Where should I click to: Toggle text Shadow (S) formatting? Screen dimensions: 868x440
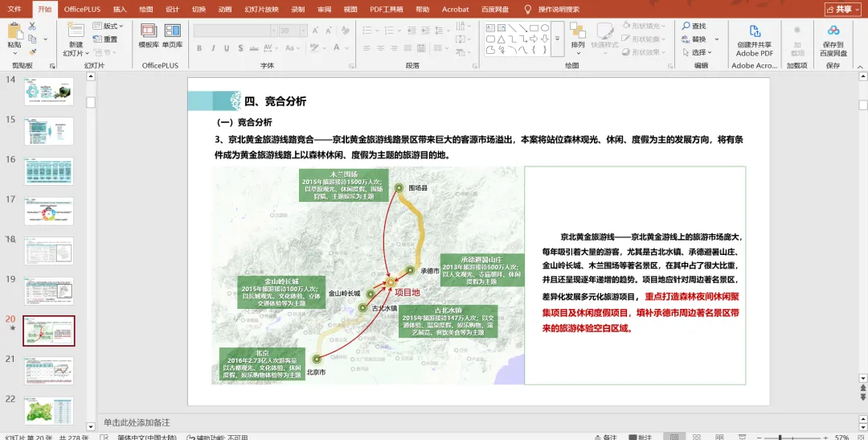click(x=240, y=48)
